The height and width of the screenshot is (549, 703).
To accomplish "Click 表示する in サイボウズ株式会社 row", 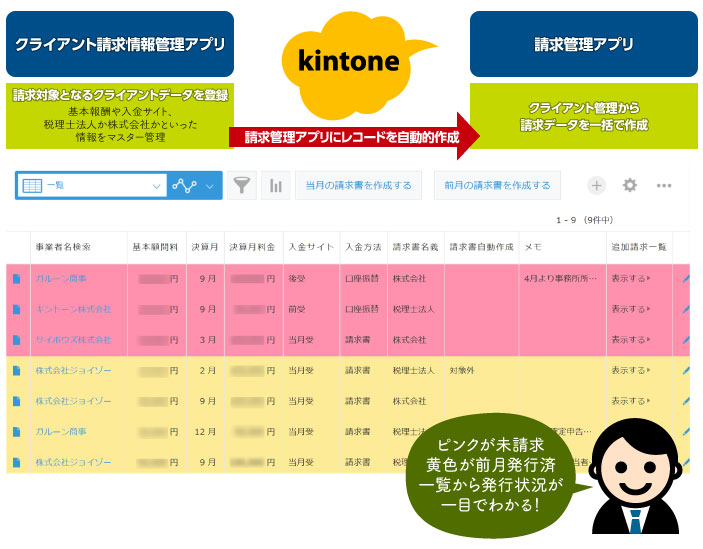I will [630, 339].
